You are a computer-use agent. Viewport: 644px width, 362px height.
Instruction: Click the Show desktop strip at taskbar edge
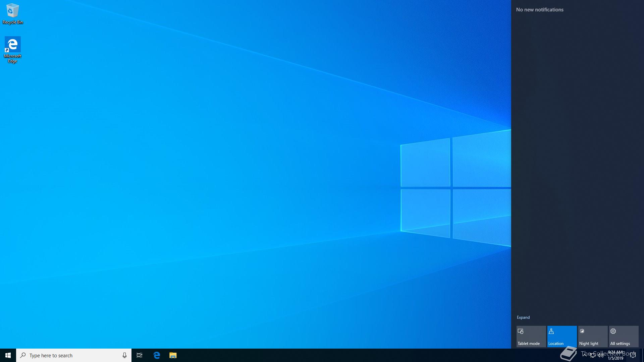[643, 355]
